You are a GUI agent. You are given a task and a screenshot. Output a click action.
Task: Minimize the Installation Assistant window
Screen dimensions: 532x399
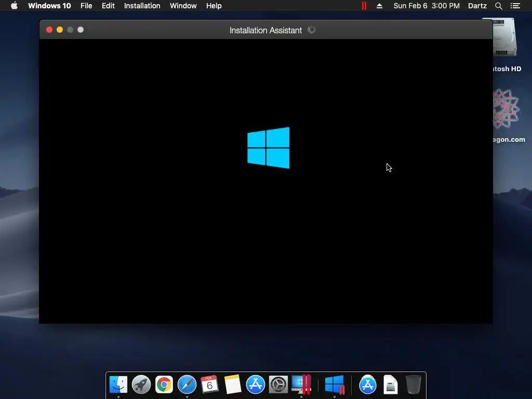[60, 30]
